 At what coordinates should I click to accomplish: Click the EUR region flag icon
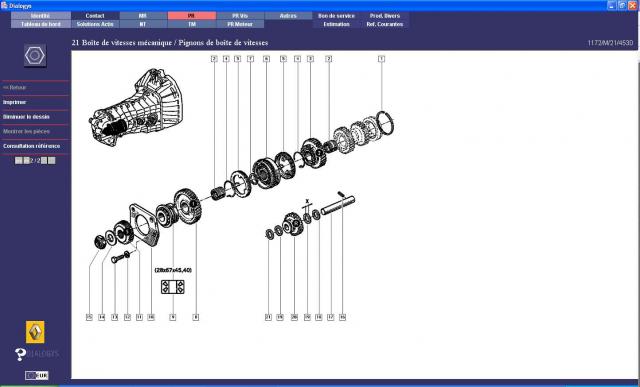[37, 375]
